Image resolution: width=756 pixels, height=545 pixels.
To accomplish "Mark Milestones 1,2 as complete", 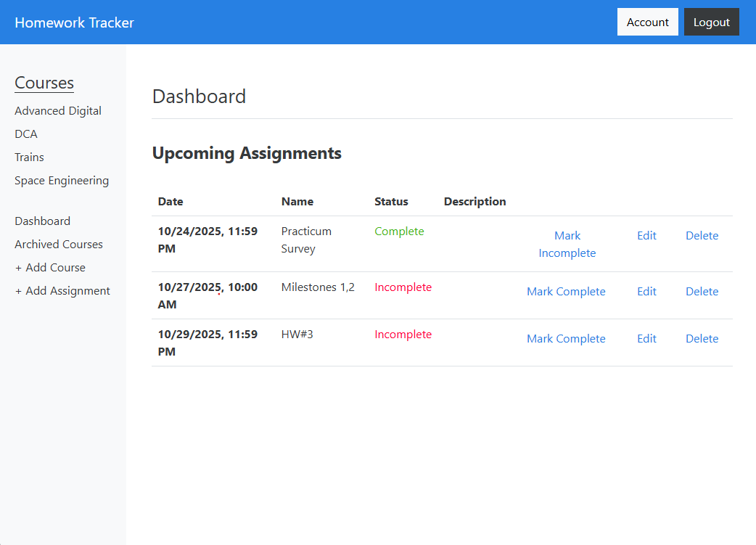I will click(566, 291).
